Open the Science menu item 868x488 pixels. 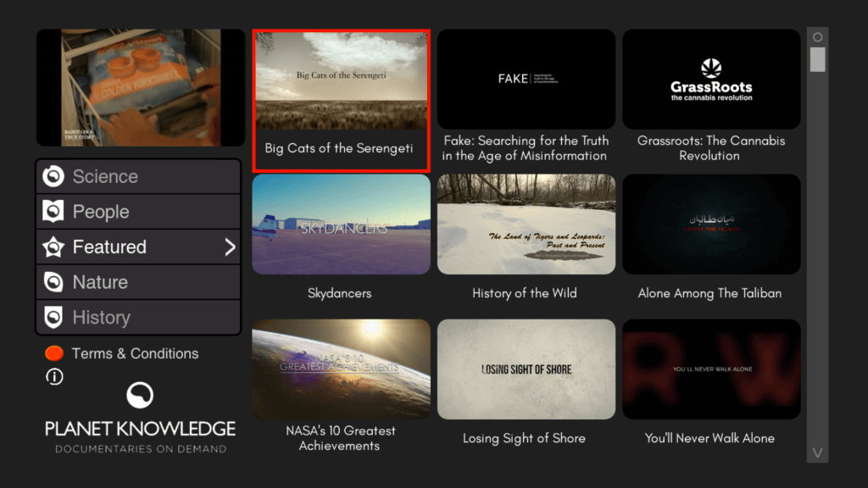105,176
